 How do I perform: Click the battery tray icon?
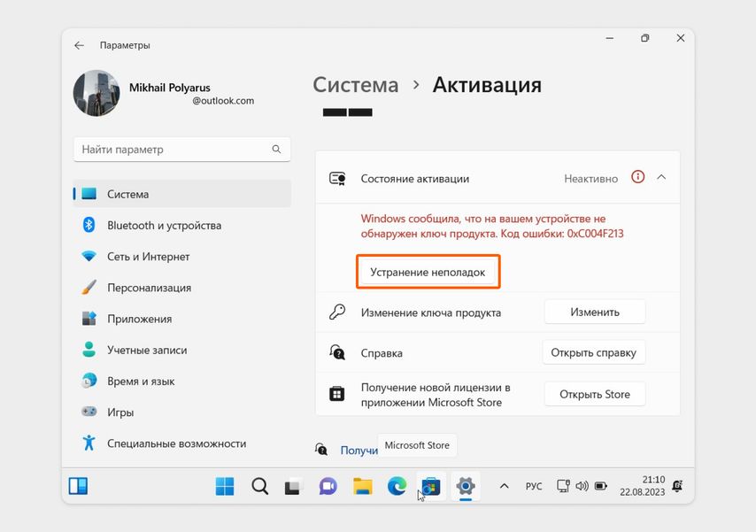tap(601, 486)
